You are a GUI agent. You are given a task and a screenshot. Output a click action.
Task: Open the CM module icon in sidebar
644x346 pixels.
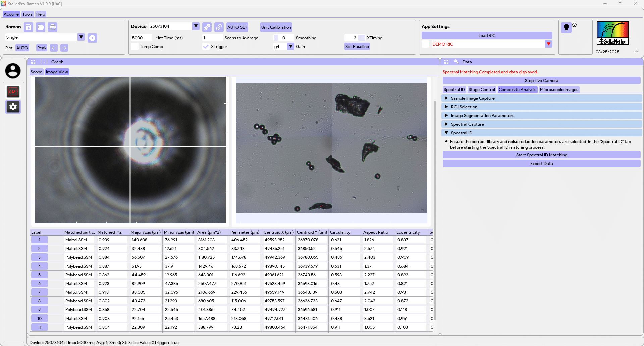[x=13, y=92]
